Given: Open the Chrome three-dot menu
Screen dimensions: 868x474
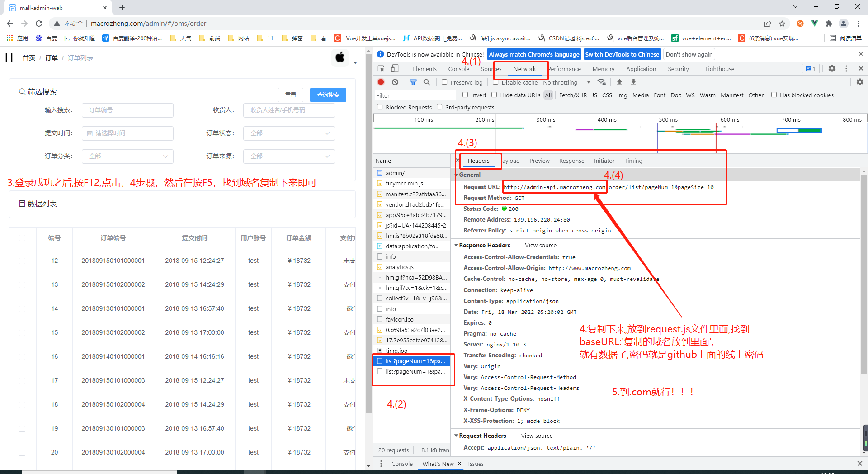Looking at the screenshot, I should 858,24.
